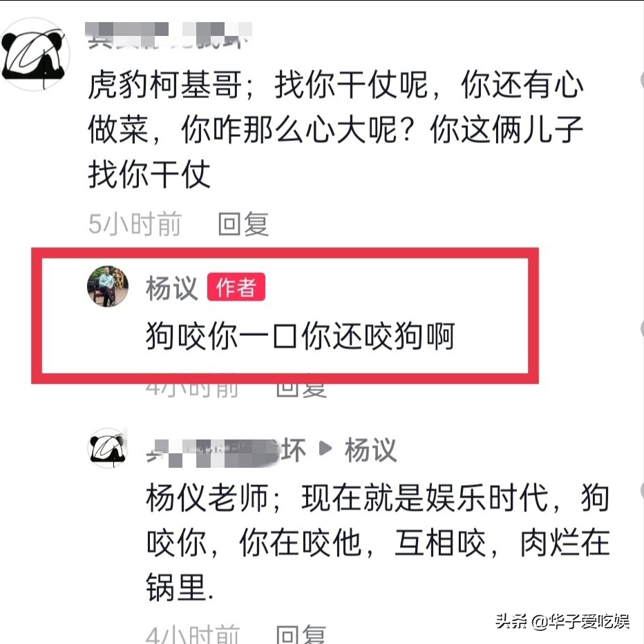The width and height of the screenshot is (644, 644).
Task: Select the comment text 狗咬你一口你还咬狗啊
Action: pos(300,336)
